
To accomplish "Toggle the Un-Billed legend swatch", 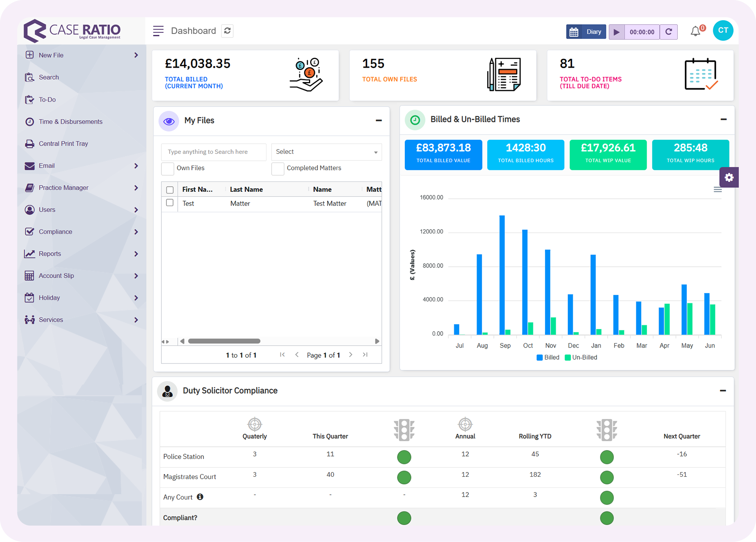I will 568,357.
